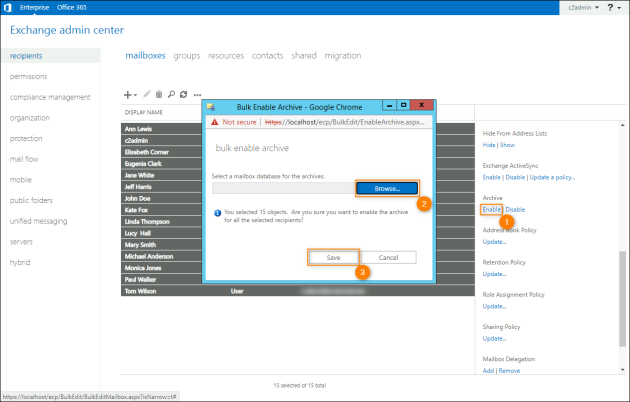The width and height of the screenshot is (630, 402).
Task: Open the more options ellipsis menu
Action: [x=197, y=95]
